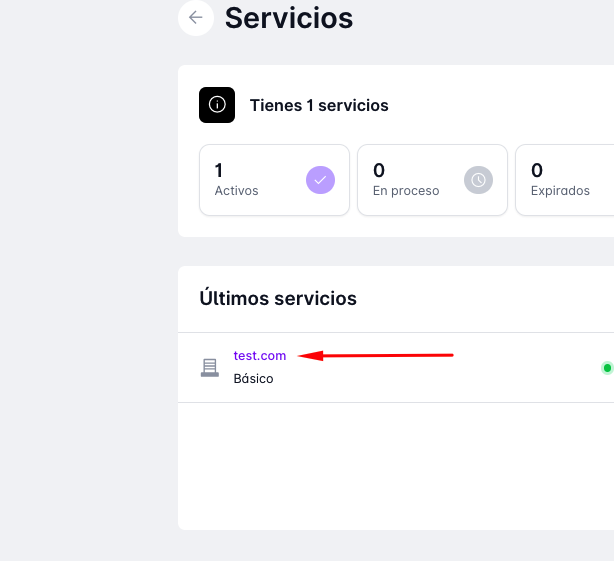Go back using the arrow button
Screen dimensions: 614x561
coord(195,17)
